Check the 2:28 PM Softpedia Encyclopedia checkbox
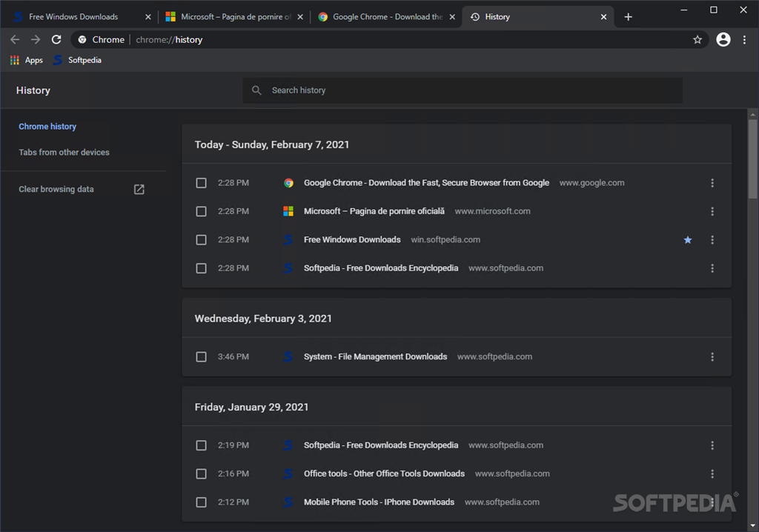The image size is (759, 532). click(201, 268)
